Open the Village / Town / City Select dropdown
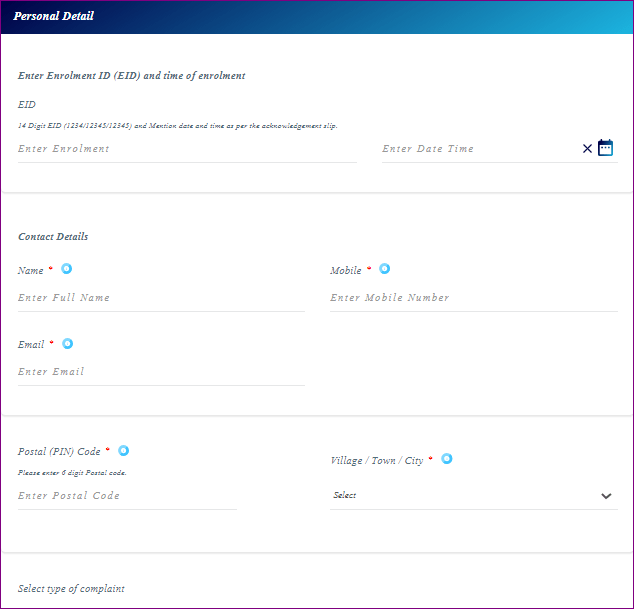This screenshot has width=634, height=609. tap(460, 496)
